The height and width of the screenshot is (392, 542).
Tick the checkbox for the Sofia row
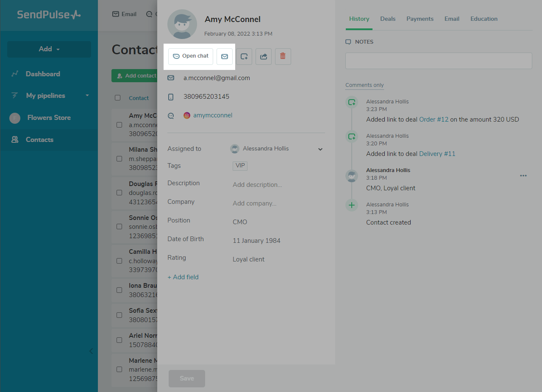coord(119,315)
